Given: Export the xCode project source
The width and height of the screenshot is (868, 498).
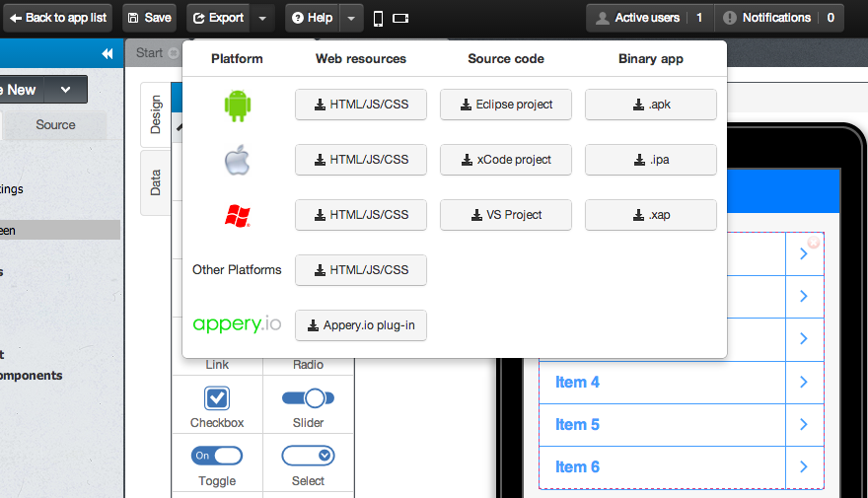Looking at the screenshot, I should pyautogui.click(x=506, y=160).
